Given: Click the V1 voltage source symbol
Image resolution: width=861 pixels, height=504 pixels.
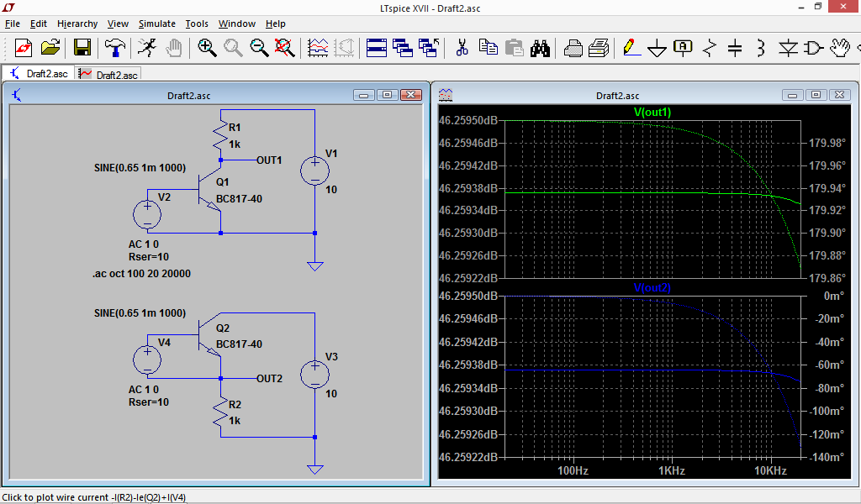Looking at the screenshot, I should coord(314,171).
